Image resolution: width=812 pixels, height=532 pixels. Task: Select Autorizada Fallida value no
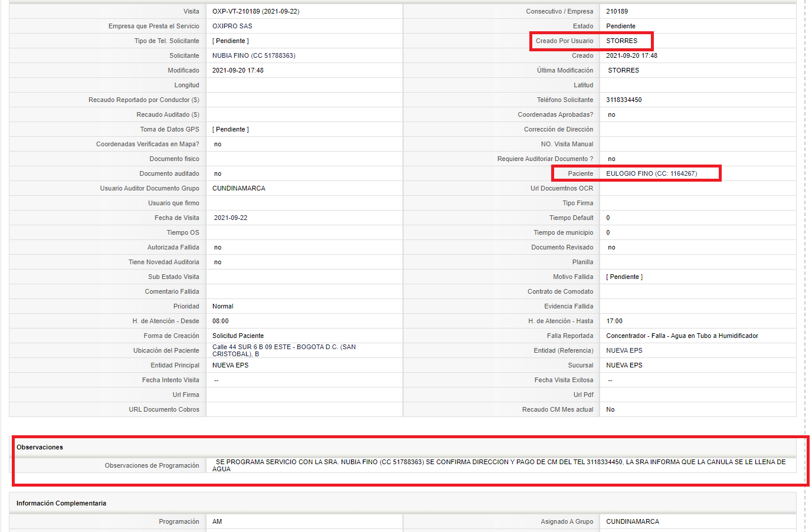click(218, 247)
